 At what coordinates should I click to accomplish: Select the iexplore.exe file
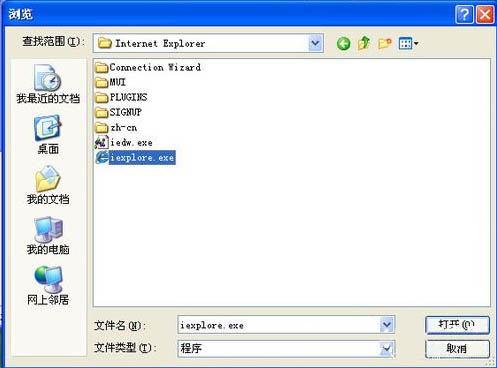pyautogui.click(x=135, y=158)
